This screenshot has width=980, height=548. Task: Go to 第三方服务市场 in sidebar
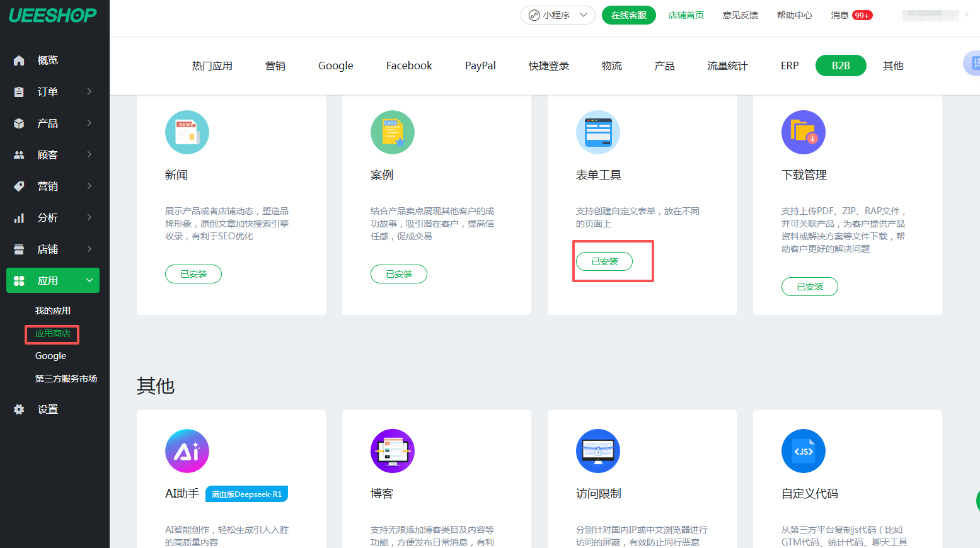pyautogui.click(x=66, y=379)
